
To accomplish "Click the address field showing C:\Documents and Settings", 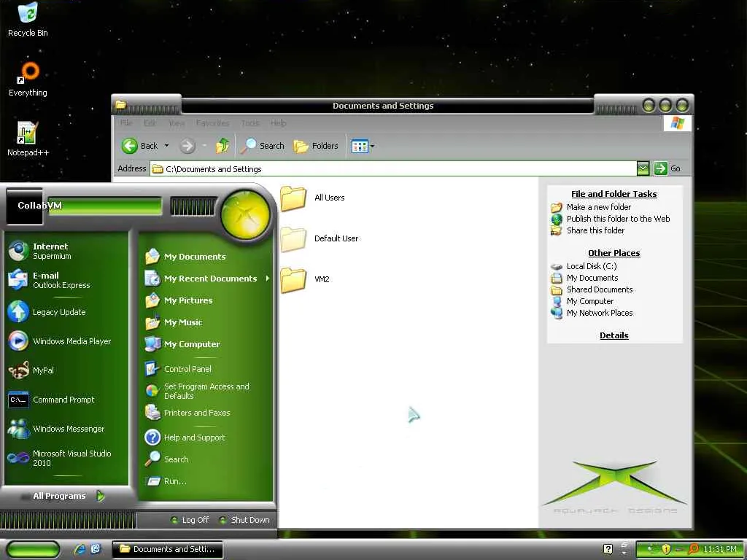I will 393,169.
